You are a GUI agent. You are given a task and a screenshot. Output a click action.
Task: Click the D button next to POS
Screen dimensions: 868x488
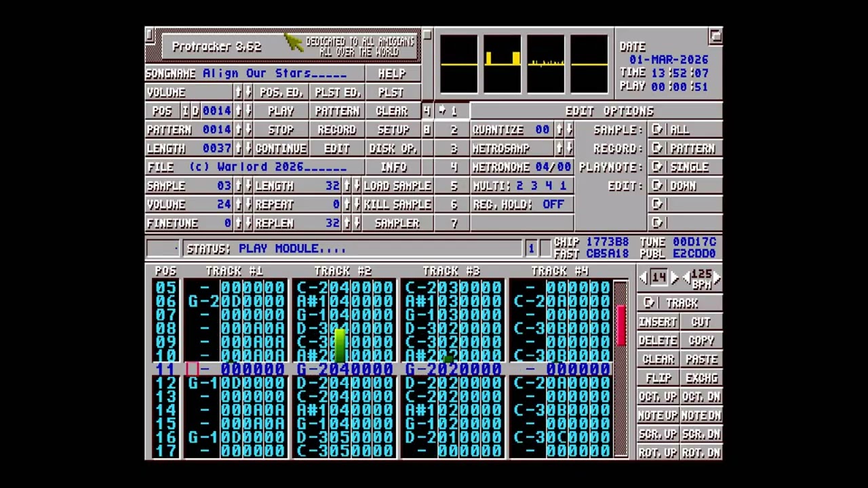[195, 110]
